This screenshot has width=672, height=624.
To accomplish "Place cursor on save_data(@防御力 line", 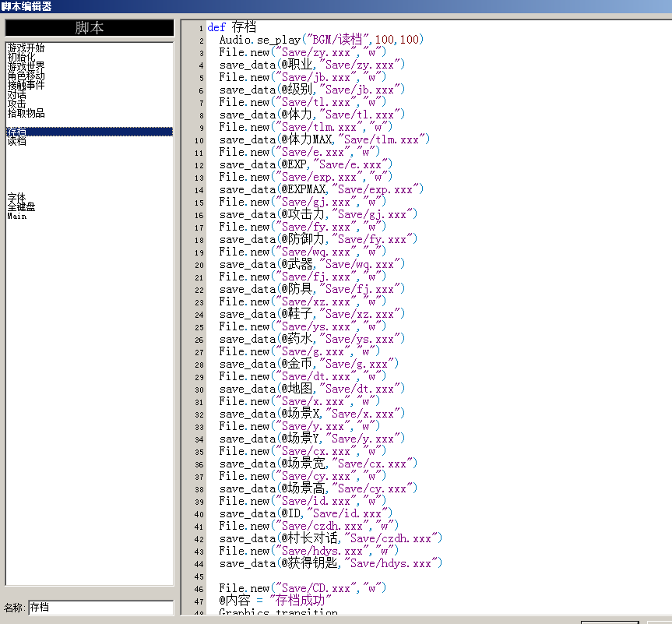I will pyautogui.click(x=318, y=239).
